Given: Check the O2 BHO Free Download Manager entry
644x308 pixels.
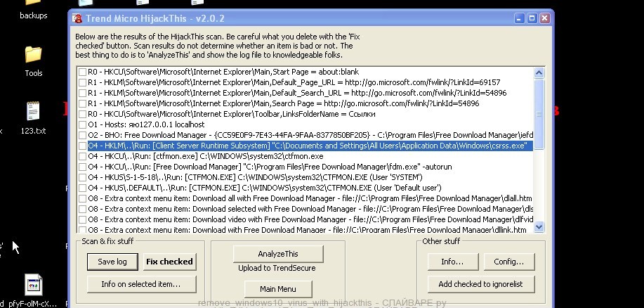Looking at the screenshot, I should (x=83, y=135).
